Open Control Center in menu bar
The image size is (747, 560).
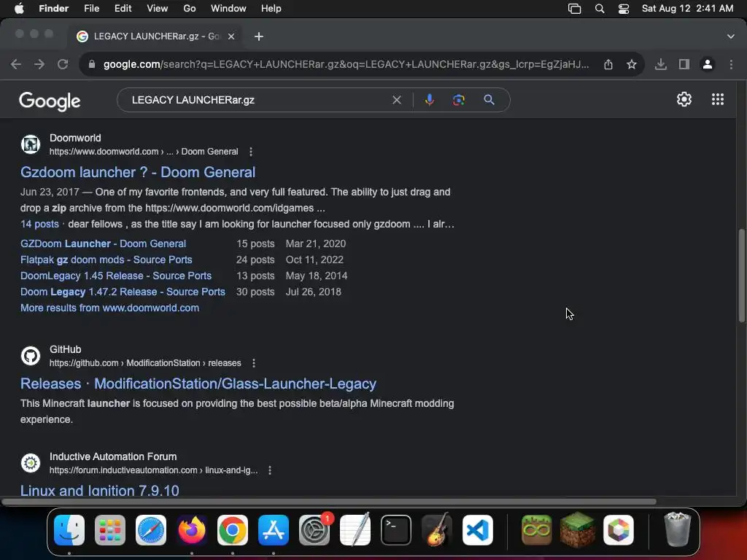624,9
